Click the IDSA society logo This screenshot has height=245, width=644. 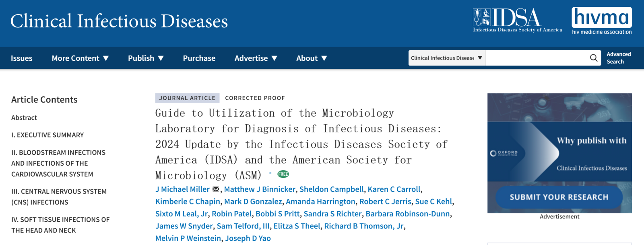point(517,20)
